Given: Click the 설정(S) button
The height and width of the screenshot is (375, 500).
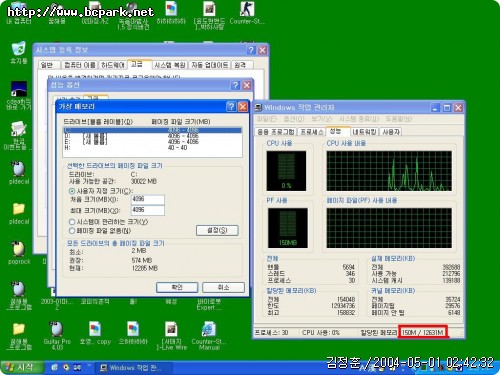Looking at the screenshot, I should (217, 230).
